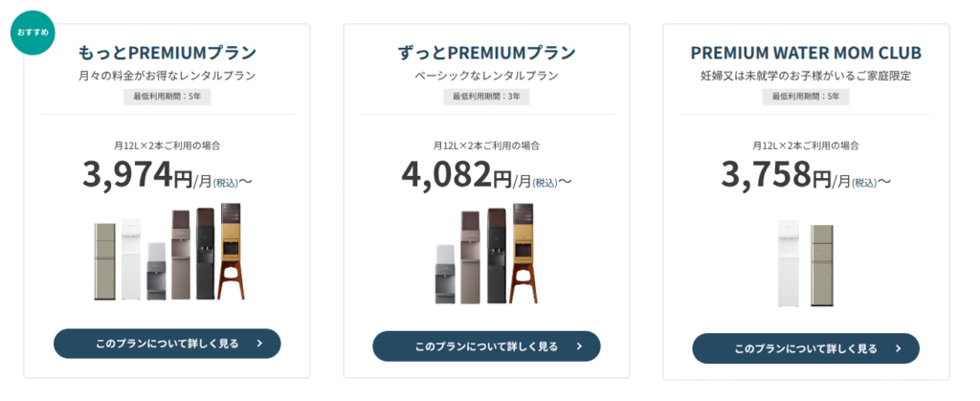Screen dimensions: 980x401
Task: Open details for PREMIUM WATER MOM CLUB
Action: (x=806, y=348)
